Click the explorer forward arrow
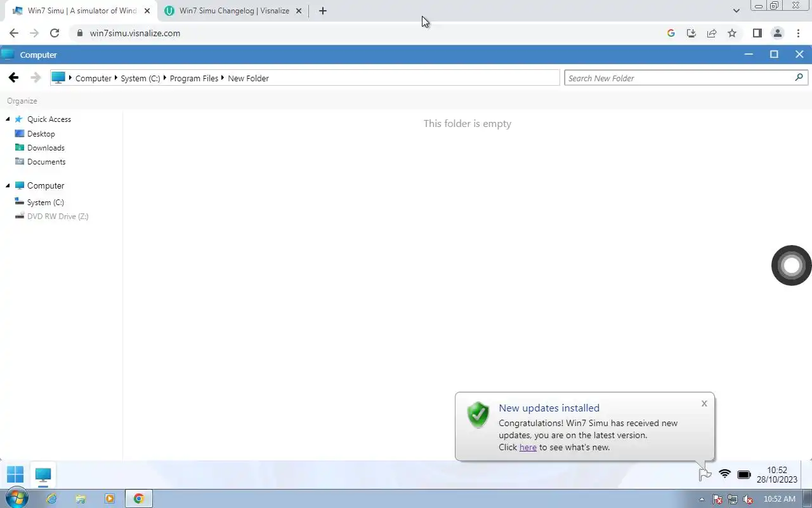The width and height of the screenshot is (812, 508). click(35, 77)
